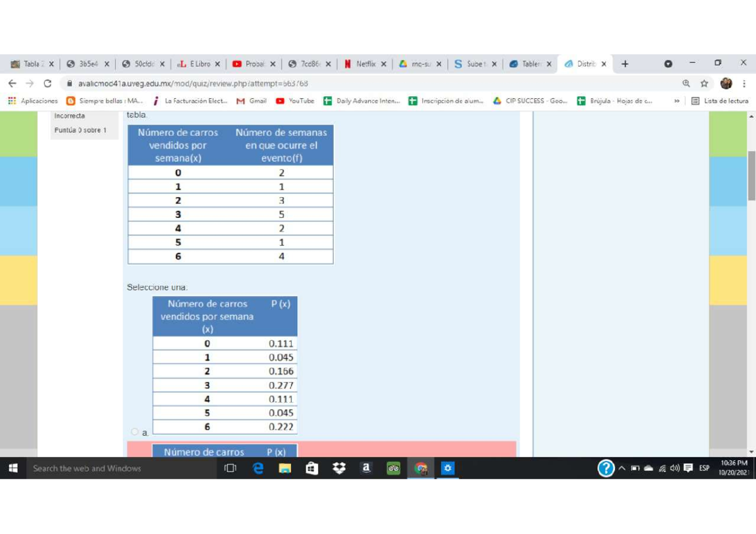Image resolution: width=756 pixels, height=534 pixels.
Task: Open the Wi-Fi network tray icon
Action: [x=662, y=469]
